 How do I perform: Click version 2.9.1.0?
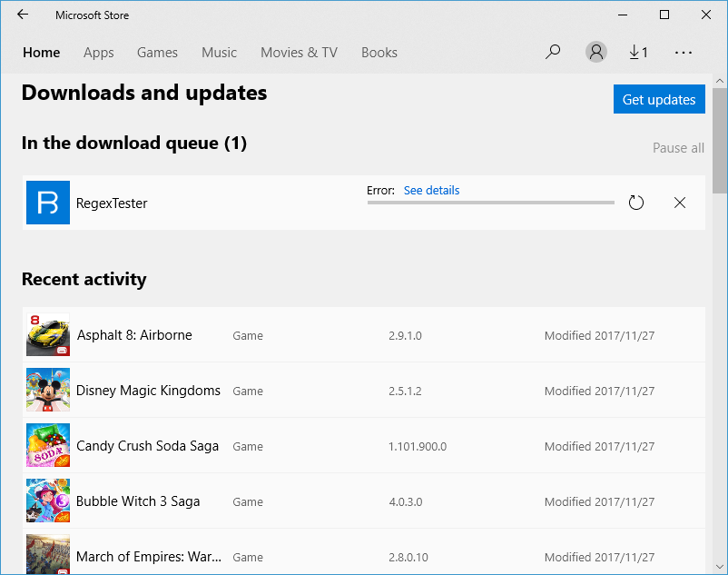pyautogui.click(x=405, y=335)
